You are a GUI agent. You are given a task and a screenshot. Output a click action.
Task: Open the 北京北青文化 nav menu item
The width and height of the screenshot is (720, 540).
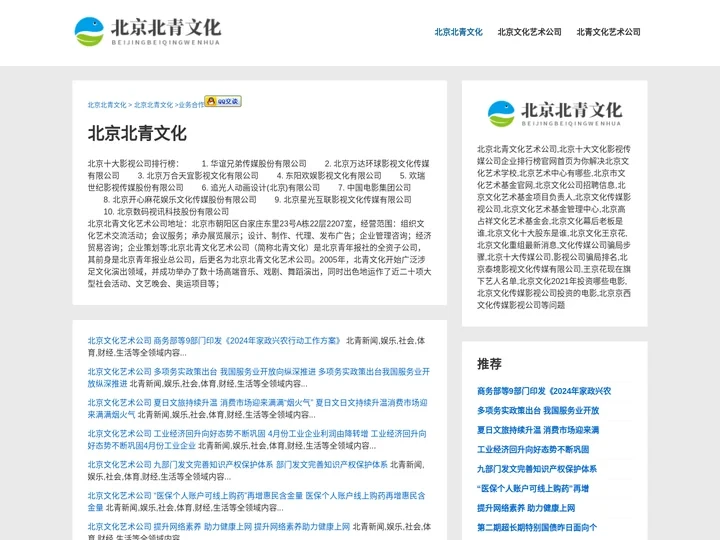pyautogui.click(x=458, y=32)
